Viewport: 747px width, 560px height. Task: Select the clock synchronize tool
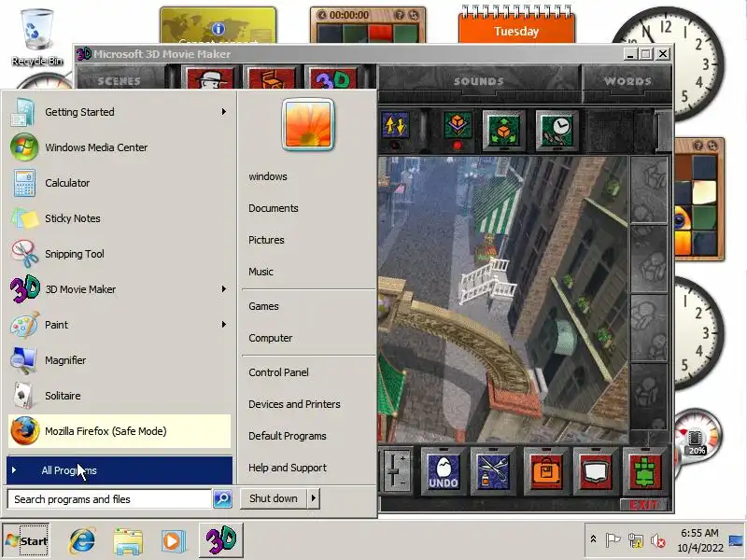click(557, 130)
